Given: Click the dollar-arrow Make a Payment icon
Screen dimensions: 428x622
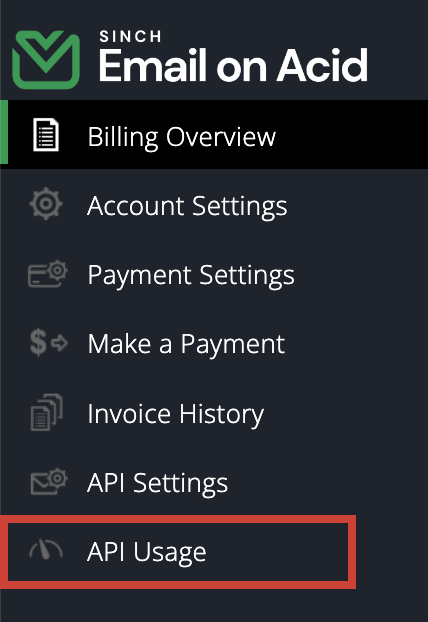Looking at the screenshot, I should (x=49, y=342).
